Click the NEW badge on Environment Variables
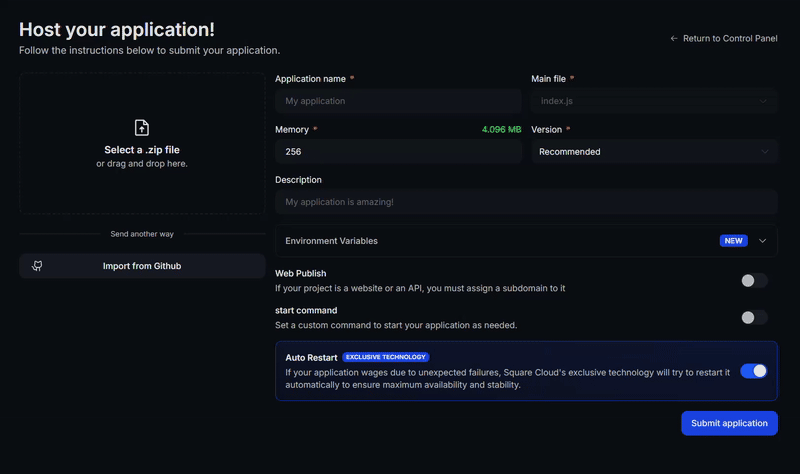800x474 pixels. [734, 241]
